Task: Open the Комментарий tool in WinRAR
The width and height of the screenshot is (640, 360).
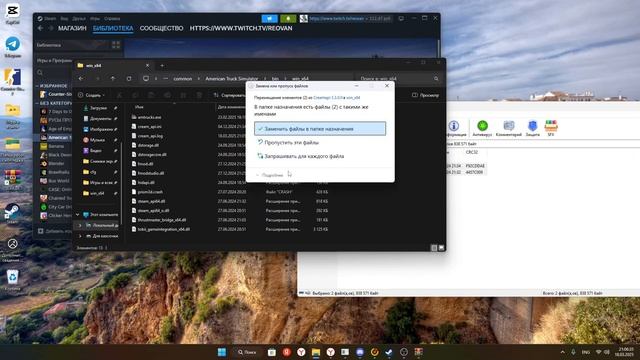Action: point(509,129)
